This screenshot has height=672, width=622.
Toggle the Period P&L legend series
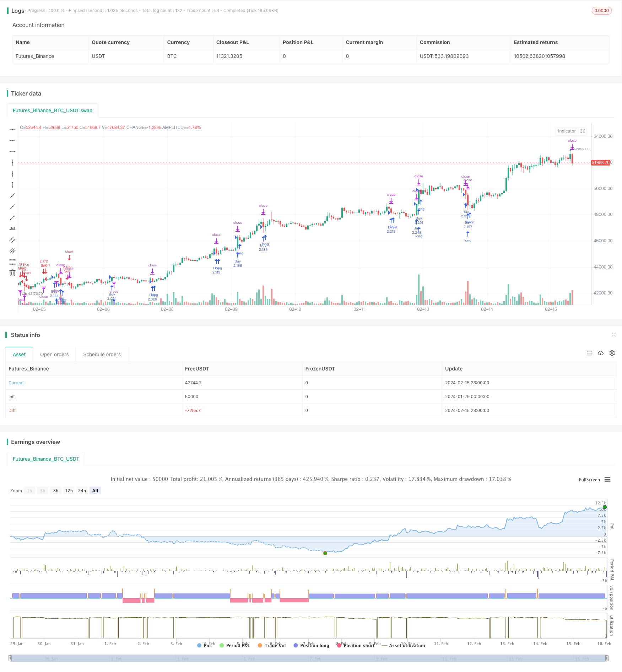(x=235, y=645)
